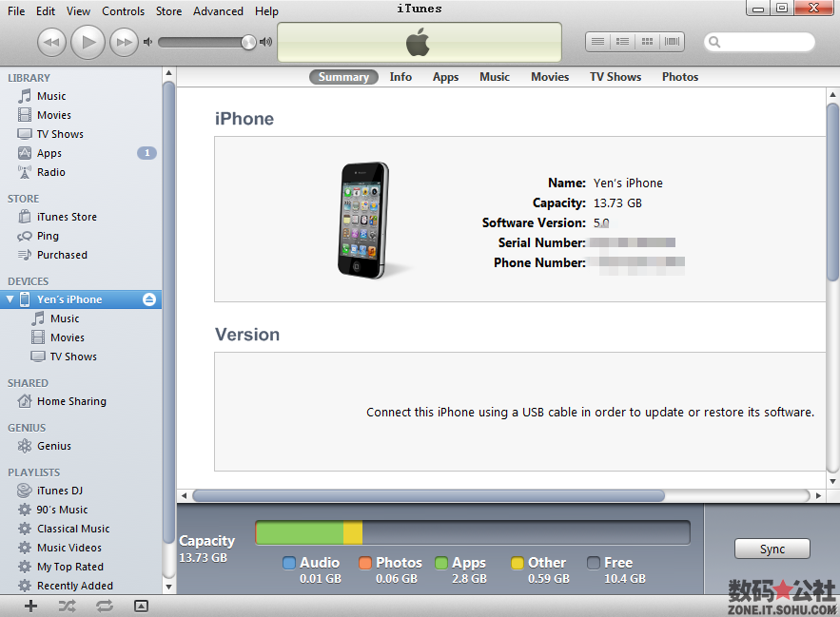Switch to List view mode
The width and height of the screenshot is (840, 617).
coord(597,41)
